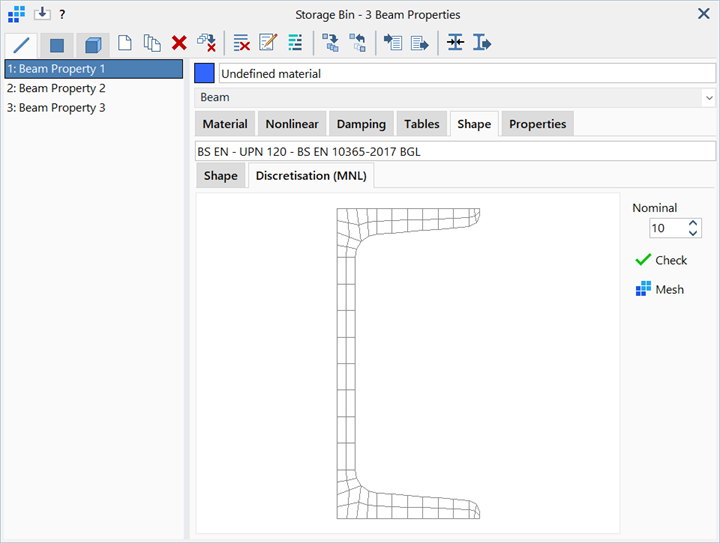Switch to the Nonlinear tab
The image size is (720, 543).
tap(292, 124)
